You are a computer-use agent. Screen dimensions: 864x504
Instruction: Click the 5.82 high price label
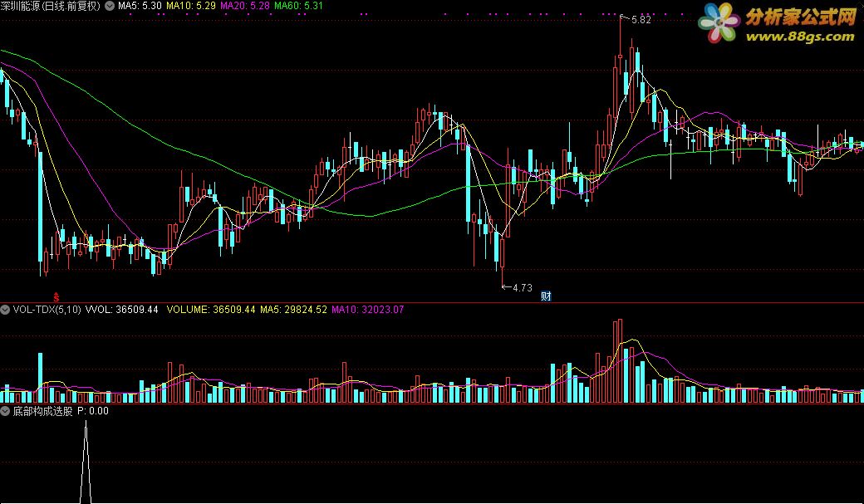point(641,20)
